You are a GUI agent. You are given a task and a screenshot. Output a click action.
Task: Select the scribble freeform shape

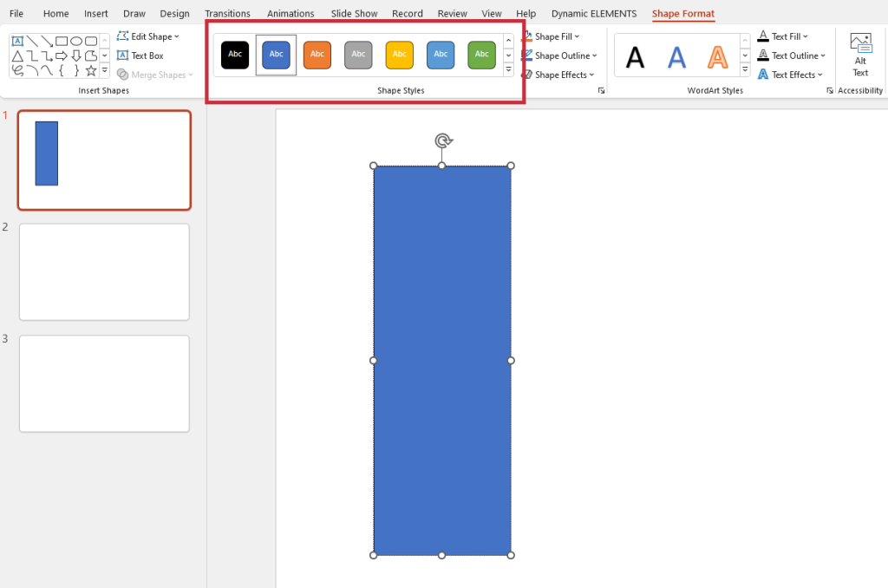click(17, 70)
